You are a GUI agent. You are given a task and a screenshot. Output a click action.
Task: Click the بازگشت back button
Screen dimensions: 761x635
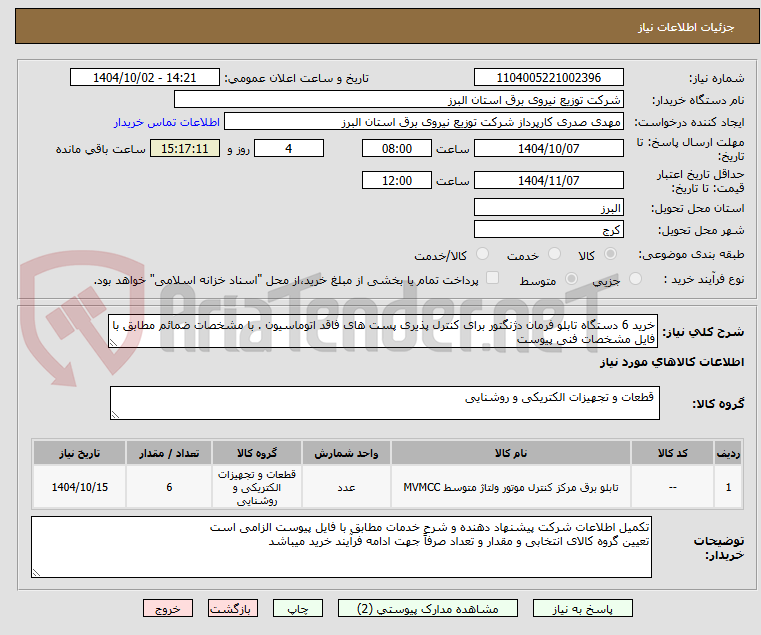233,608
